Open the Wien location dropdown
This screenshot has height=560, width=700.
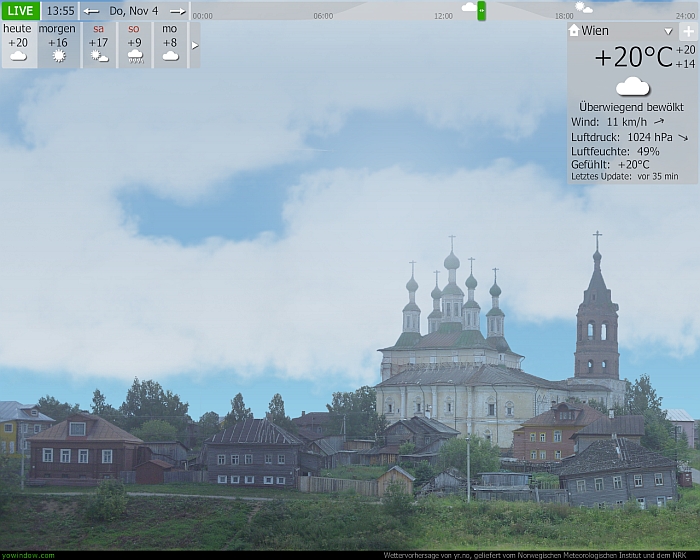pyautogui.click(x=668, y=31)
